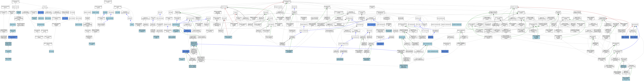Click the 'cell communication' node

point(190,18)
